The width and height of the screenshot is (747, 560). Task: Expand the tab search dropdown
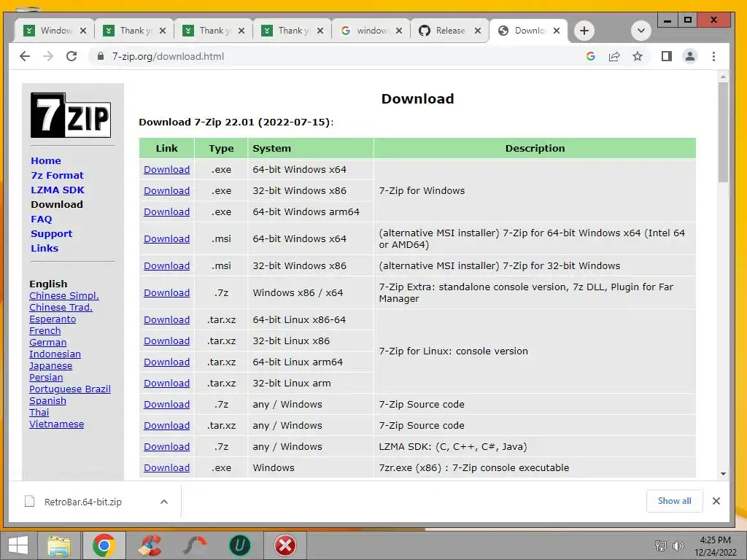click(x=641, y=31)
